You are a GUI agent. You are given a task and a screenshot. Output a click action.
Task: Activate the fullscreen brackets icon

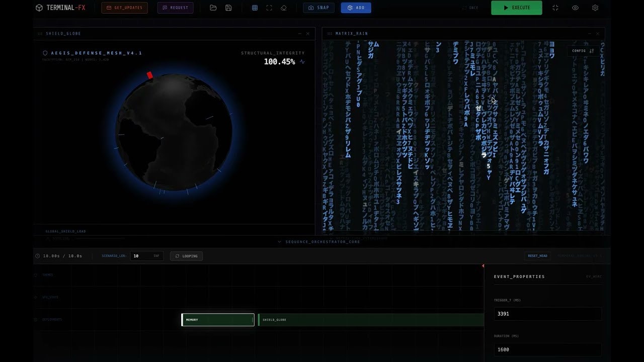(269, 8)
